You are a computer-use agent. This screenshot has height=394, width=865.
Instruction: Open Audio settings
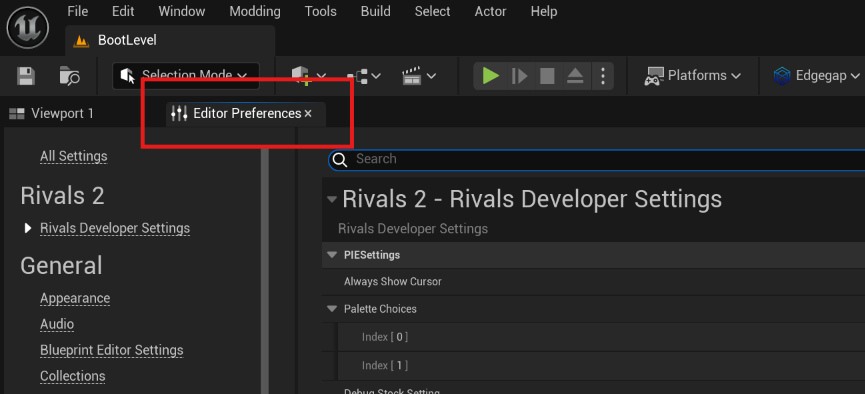(57, 324)
